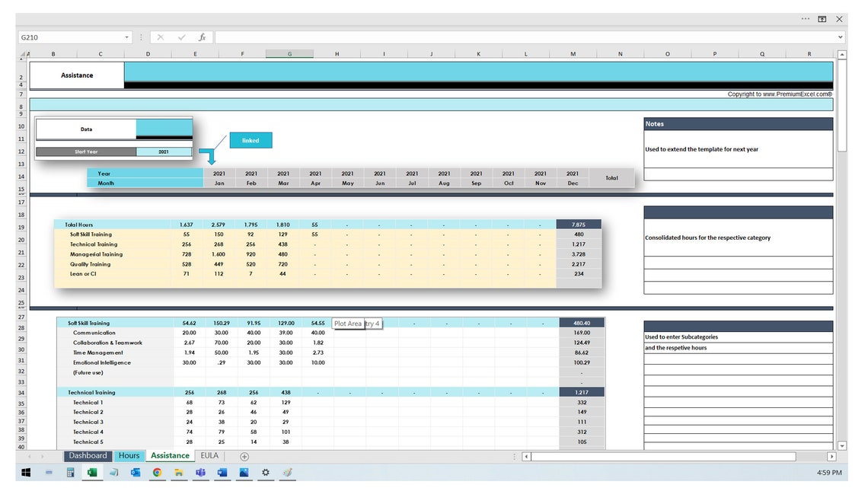
Task: Click the Total column header cell
Action: [x=611, y=178]
